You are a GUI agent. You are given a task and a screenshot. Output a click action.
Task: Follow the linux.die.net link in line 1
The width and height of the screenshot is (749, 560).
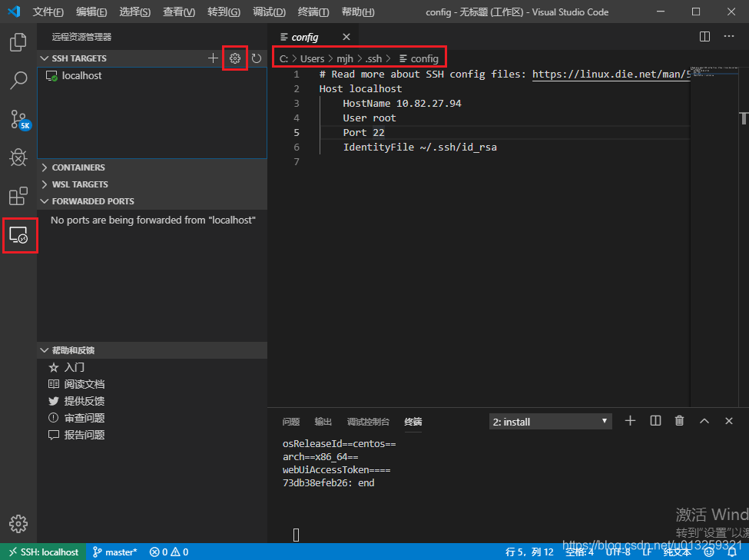[x=611, y=74]
